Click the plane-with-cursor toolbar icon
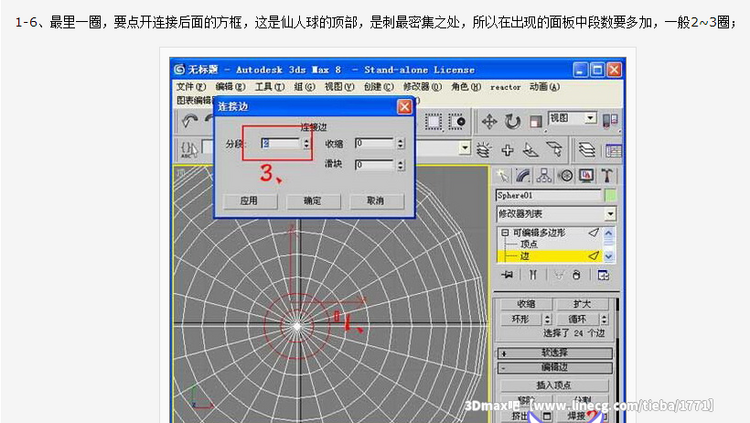The width and height of the screenshot is (750, 423). (x=554, y=149)
